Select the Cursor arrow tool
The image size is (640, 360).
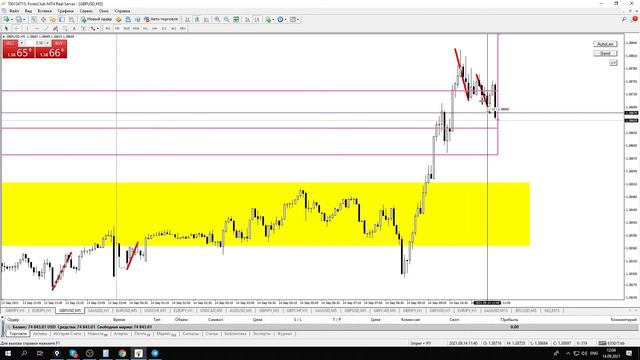(x=6, y=28)
